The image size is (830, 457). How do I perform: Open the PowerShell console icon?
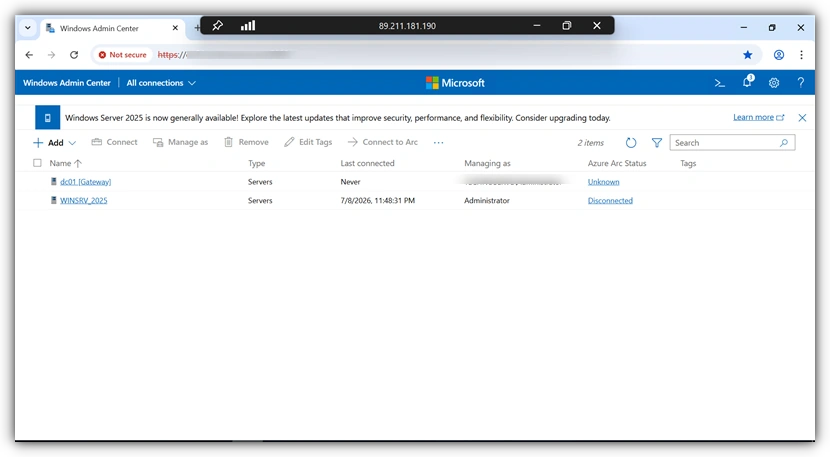(x=719, y=83)
